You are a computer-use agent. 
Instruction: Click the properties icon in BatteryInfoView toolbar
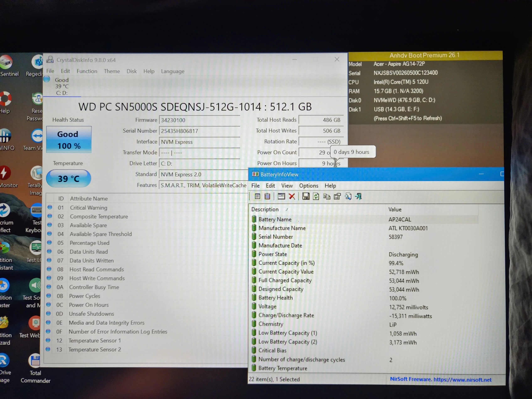coord(337,197)
